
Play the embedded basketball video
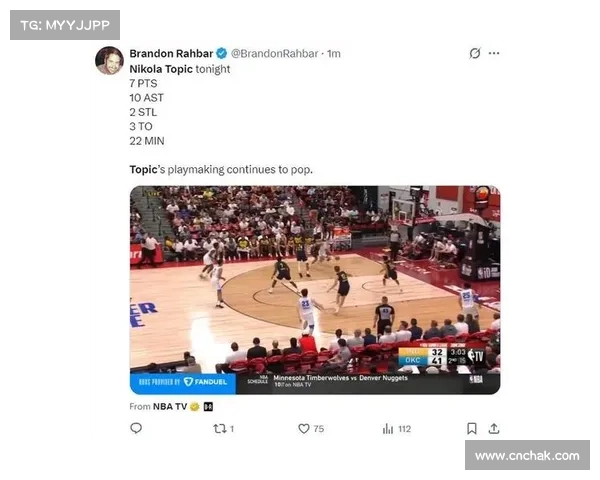315,290
